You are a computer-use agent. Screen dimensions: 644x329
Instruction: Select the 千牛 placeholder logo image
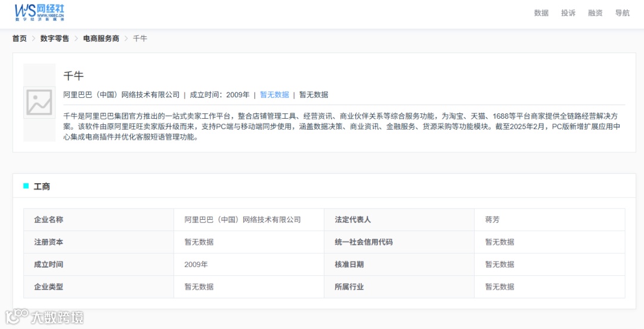pos(39,102)
